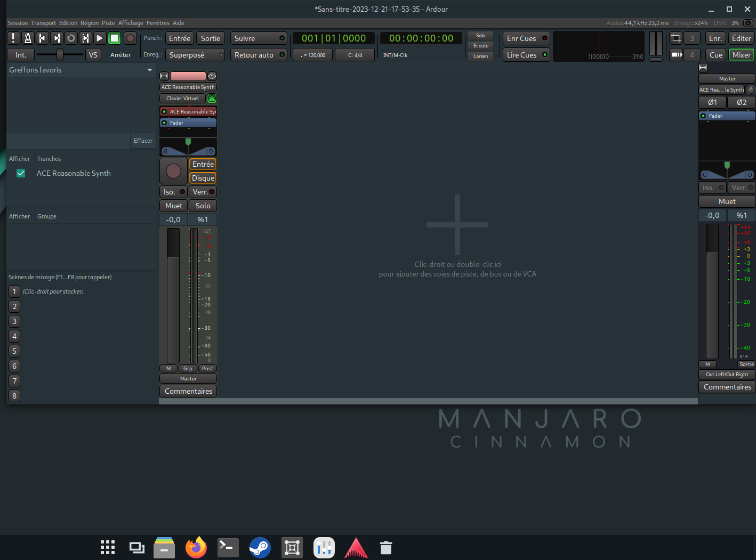Open the Post metering point selector
Image resolution: width=756 pixels, height=560 pixels.
click(x=207, y=369)
